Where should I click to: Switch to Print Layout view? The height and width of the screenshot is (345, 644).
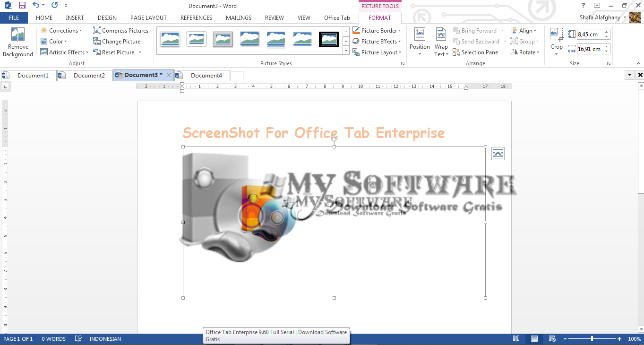pos(534,339)
